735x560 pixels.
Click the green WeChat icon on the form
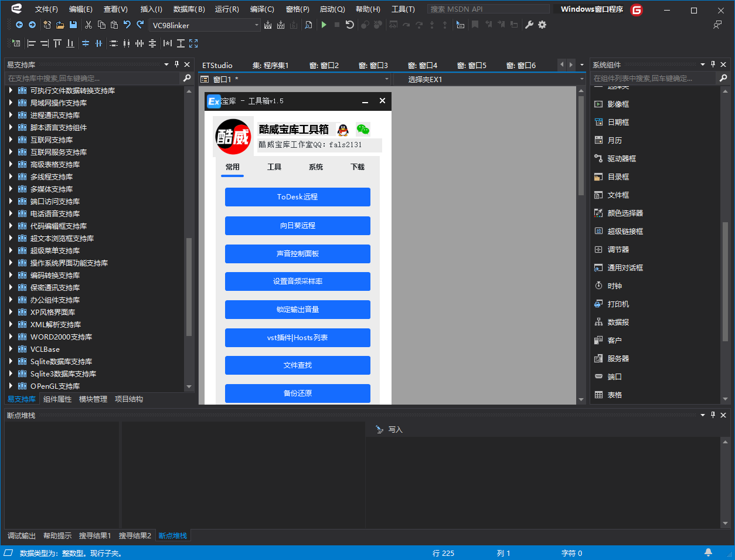click(x=363, y=130)
